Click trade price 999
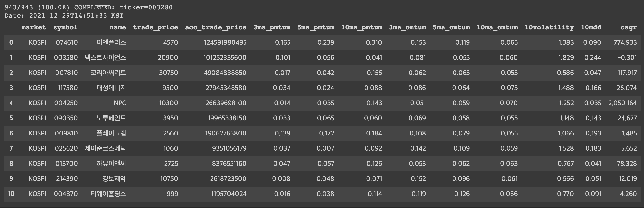Screen dimensions: 644x208 click(173, 194)
